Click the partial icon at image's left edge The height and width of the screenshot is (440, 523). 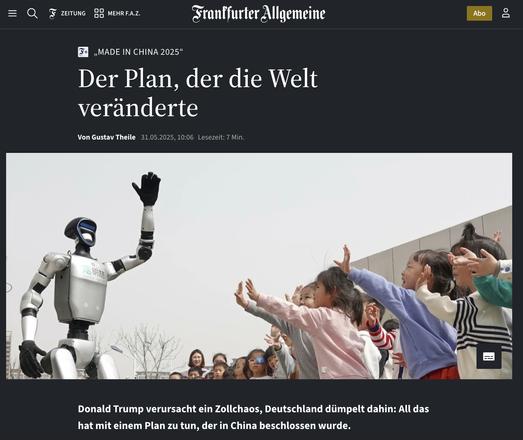tap(9, 287)
